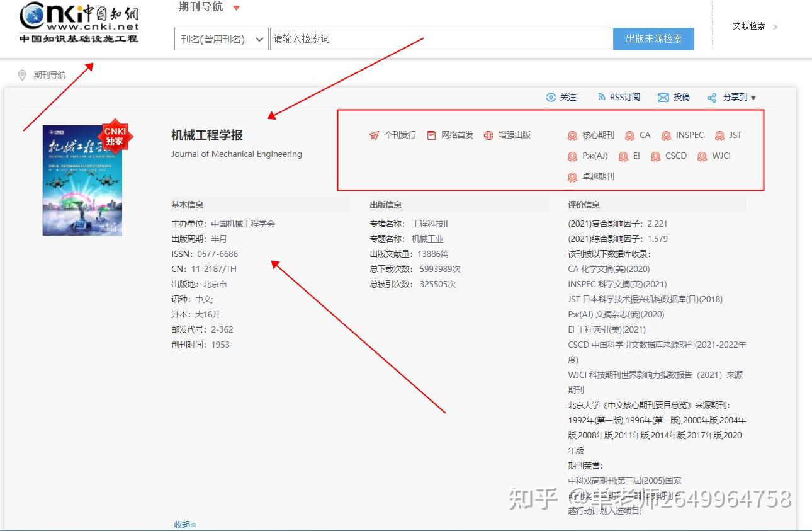Click the INSPEC 科学文摘(英)(2021) line
The height and width of the screenshot is (531, 812).
[617, 284]
